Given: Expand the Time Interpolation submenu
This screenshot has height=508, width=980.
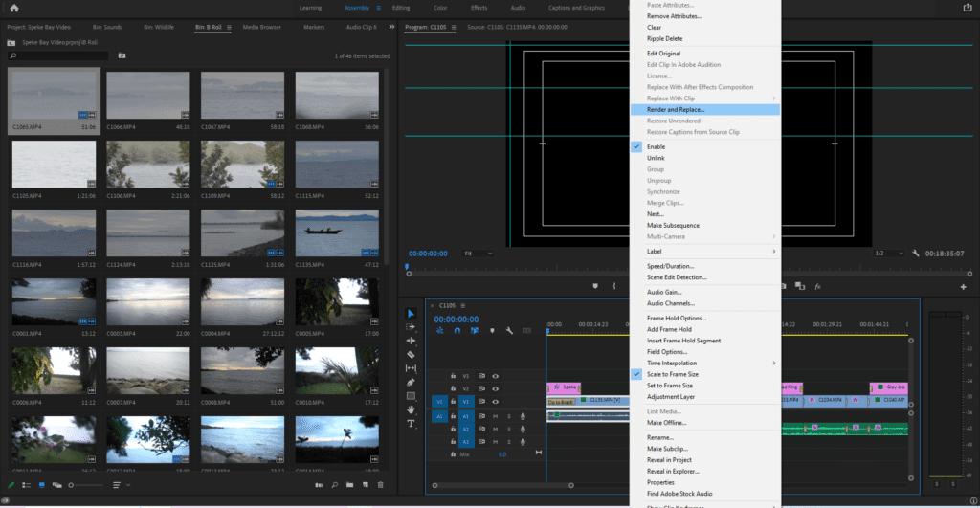Looking at the screenshot, I should pos(705,363).
